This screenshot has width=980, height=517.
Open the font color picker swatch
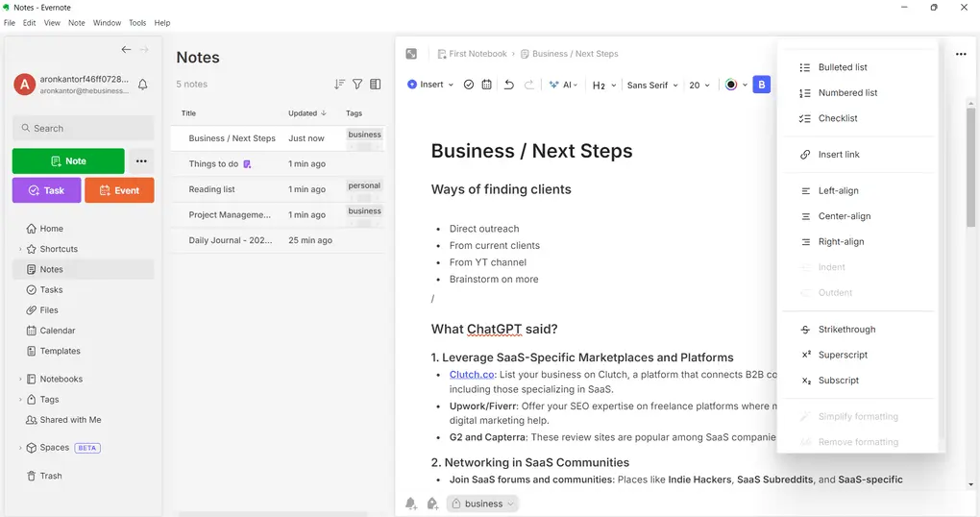pos(731,85)
